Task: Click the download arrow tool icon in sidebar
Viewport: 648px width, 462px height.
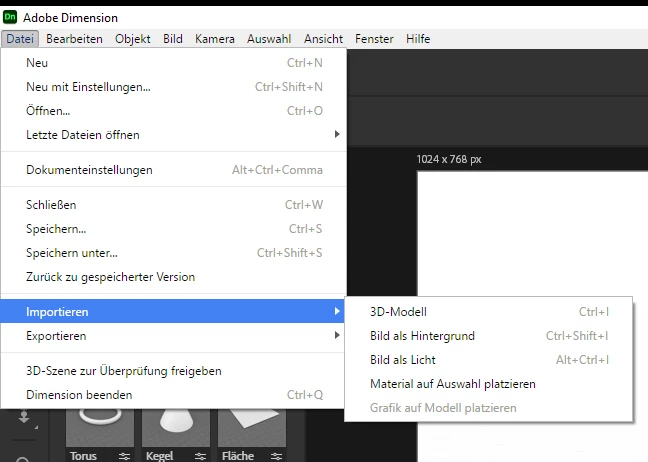Action: click(24, 417)
